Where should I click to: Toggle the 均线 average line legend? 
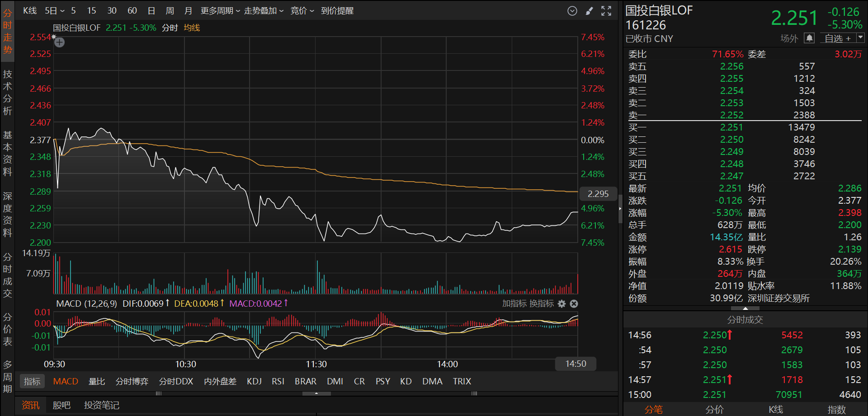point(192,28)
